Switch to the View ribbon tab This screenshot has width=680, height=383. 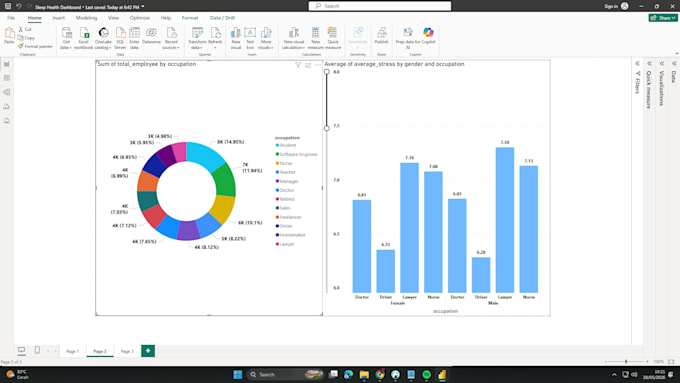(x=113, y=18)
